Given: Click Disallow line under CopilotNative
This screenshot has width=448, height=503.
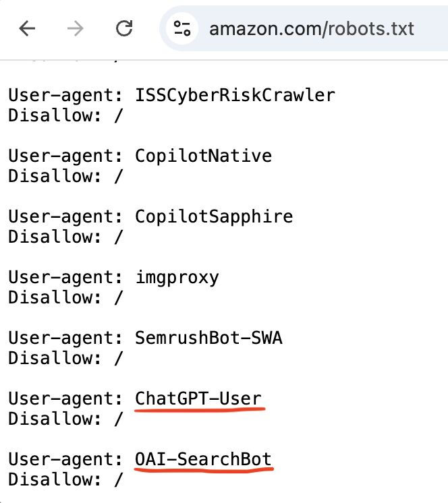Looking at the screenshot, I should [65, 176].
